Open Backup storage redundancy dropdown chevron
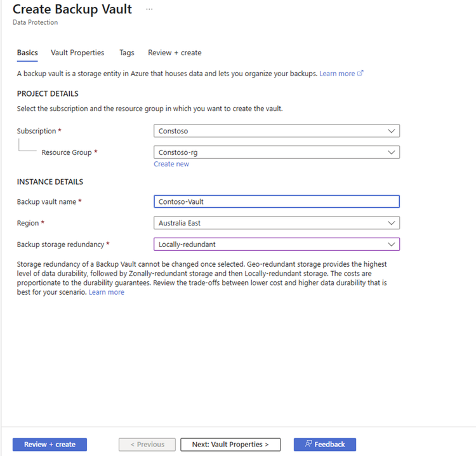 point(392,245)
